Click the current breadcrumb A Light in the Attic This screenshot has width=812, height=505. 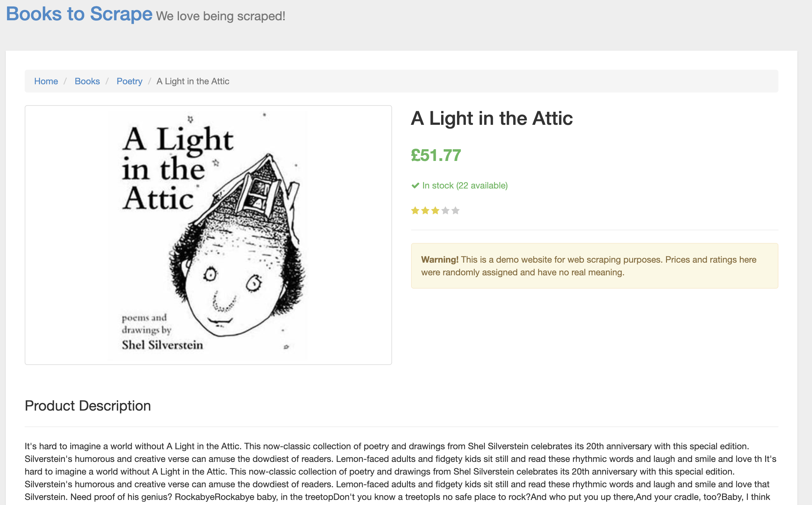(193, 81)
